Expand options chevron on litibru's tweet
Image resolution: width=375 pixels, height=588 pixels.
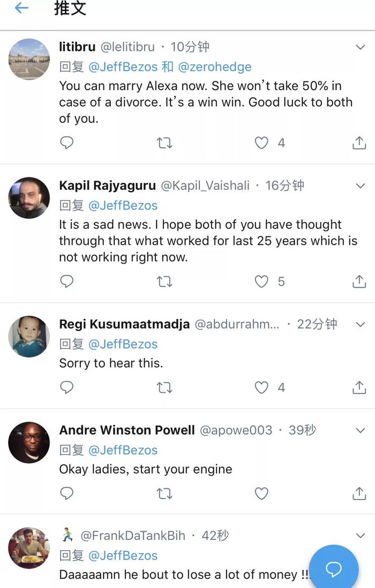[x=361, y=47]
